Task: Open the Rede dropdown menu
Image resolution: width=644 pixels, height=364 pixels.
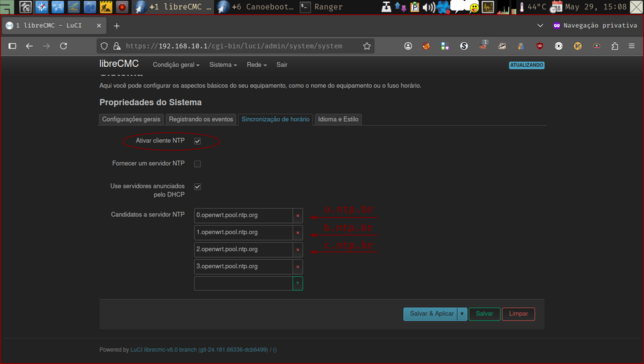Action: click(x=254, y=64)
